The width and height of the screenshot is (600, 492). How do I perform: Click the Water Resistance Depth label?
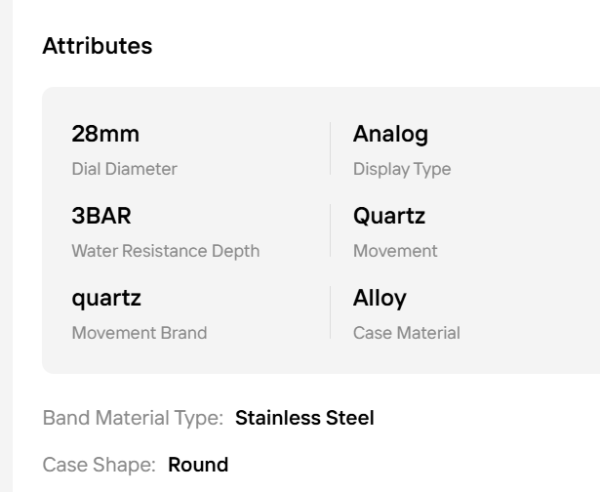pyautogui.click(x=165, y=251)
